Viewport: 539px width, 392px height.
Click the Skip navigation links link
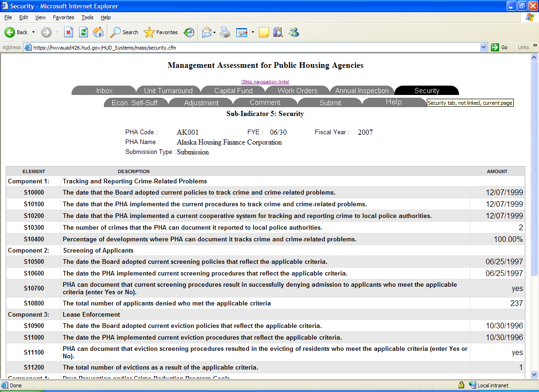pos(265,82)
